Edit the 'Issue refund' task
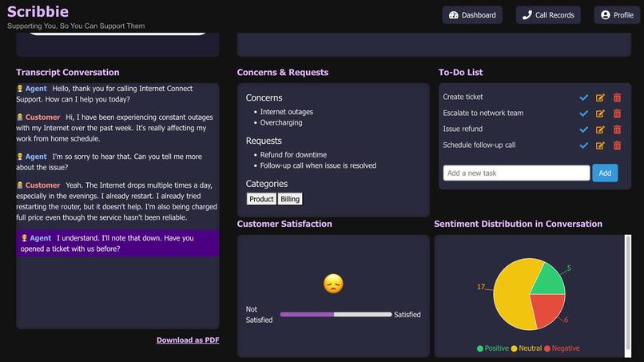 point(600,129)
